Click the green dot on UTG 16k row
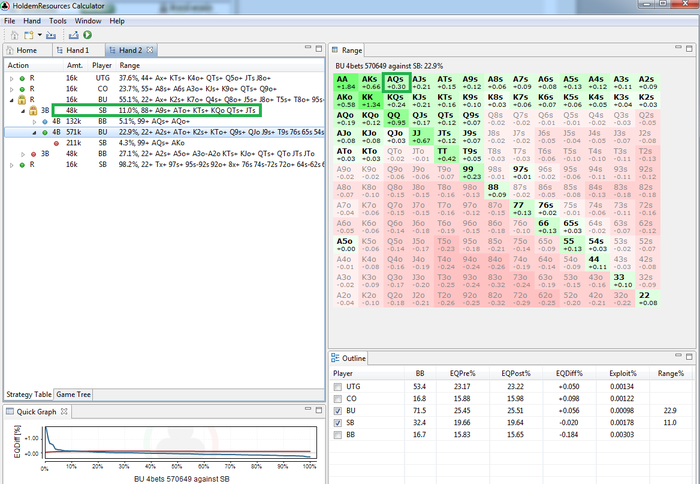The width and height of the screenshot is (700, 484). [x=22, y=78]
